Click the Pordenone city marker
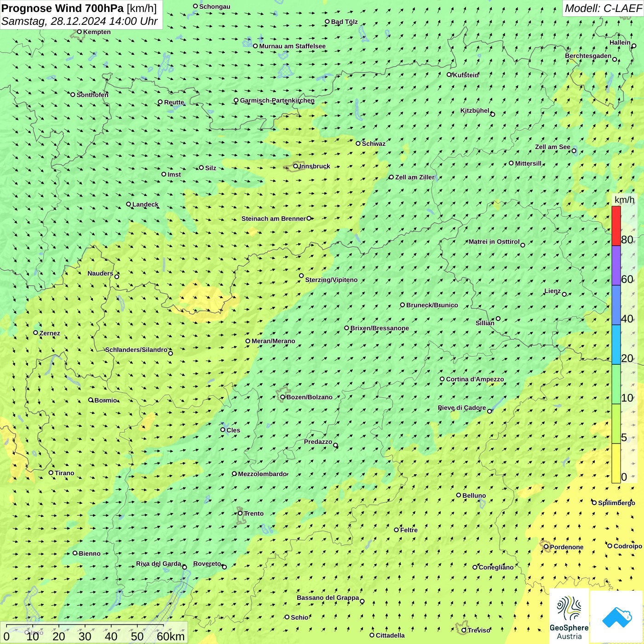This screenshot has width=644, height=644. point(546,547)
